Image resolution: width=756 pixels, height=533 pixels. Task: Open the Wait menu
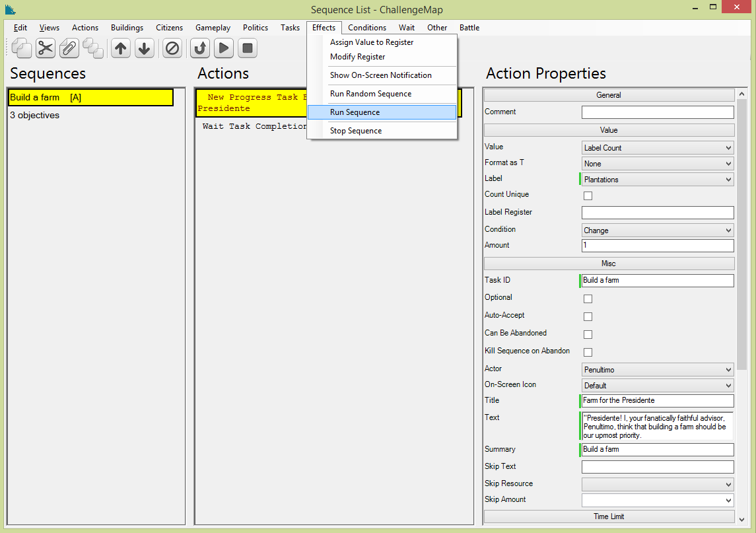[407, 28]
